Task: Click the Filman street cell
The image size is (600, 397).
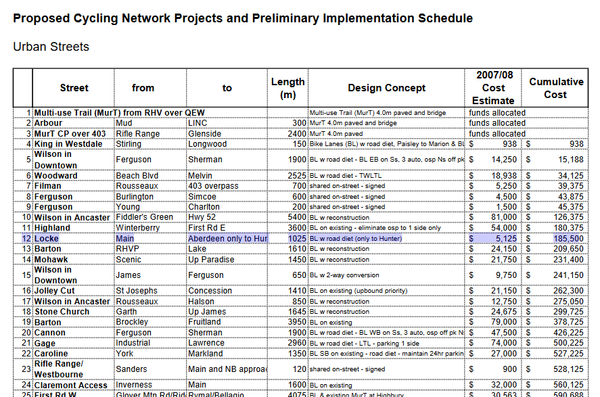Action: pyautogui.click(x=73, y=186)
